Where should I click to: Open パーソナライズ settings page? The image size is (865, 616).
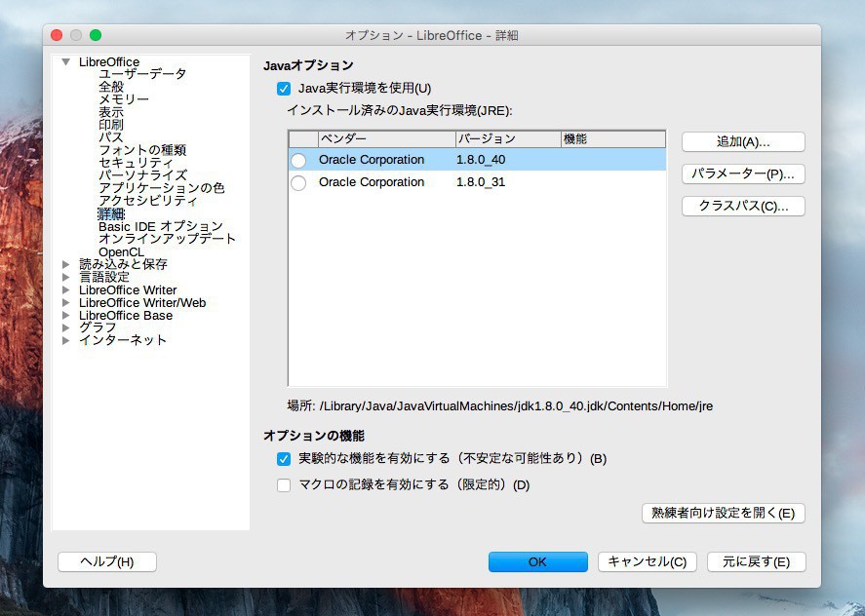(143, 175)
